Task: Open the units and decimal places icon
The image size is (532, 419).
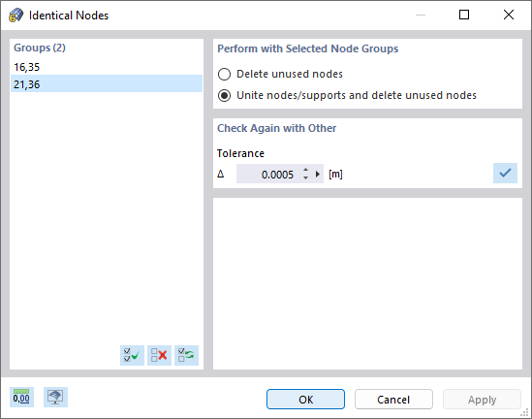Action: point(21,397)
